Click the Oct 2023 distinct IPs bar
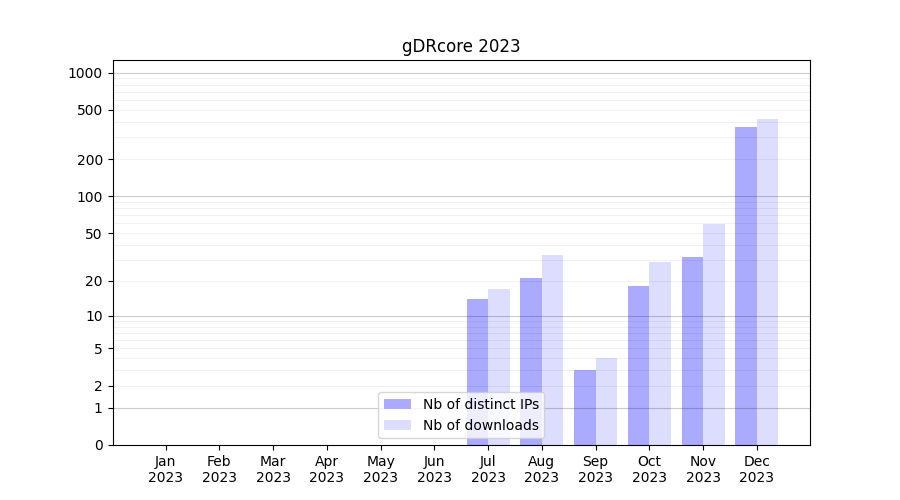Screen dimensions: 900x500 click(x=638, y=365)
